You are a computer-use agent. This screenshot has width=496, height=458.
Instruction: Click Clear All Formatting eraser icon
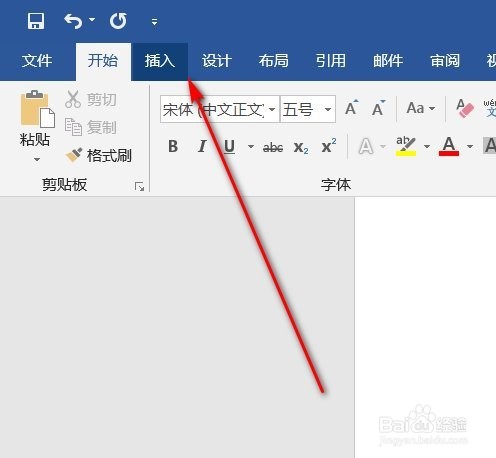(x=465, y=108)
